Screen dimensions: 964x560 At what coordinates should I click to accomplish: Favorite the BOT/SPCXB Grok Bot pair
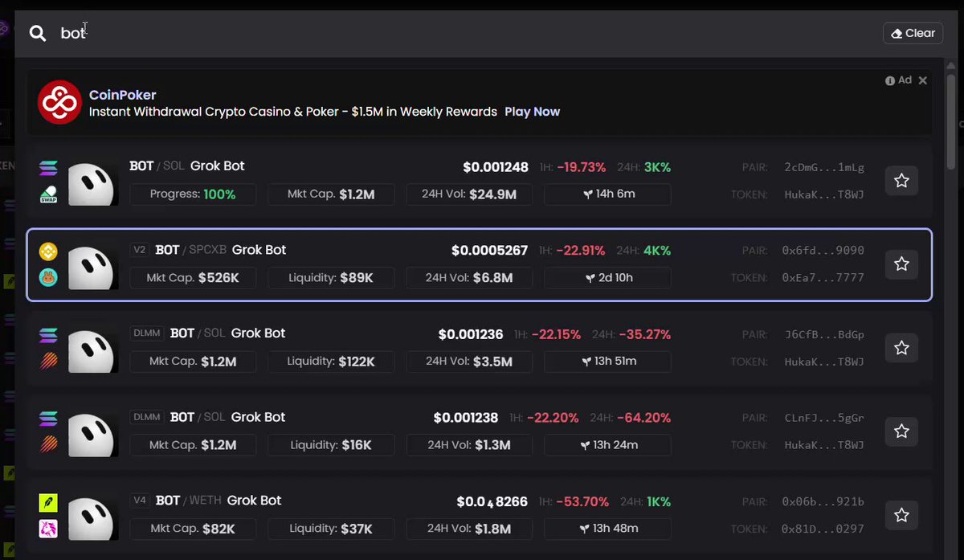(901, 264)
